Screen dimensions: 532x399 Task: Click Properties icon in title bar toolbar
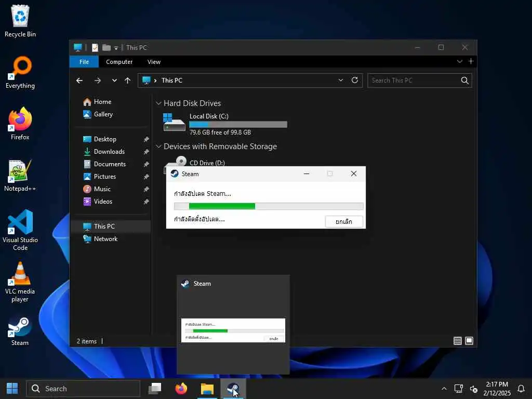pyautogui.click(x=95, y=47)
